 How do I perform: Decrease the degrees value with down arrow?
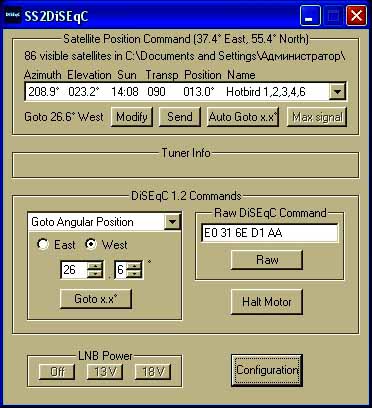coord(95,274)
